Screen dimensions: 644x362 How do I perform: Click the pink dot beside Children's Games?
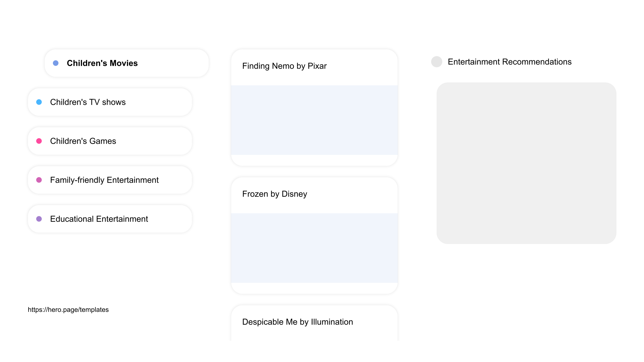39,141
